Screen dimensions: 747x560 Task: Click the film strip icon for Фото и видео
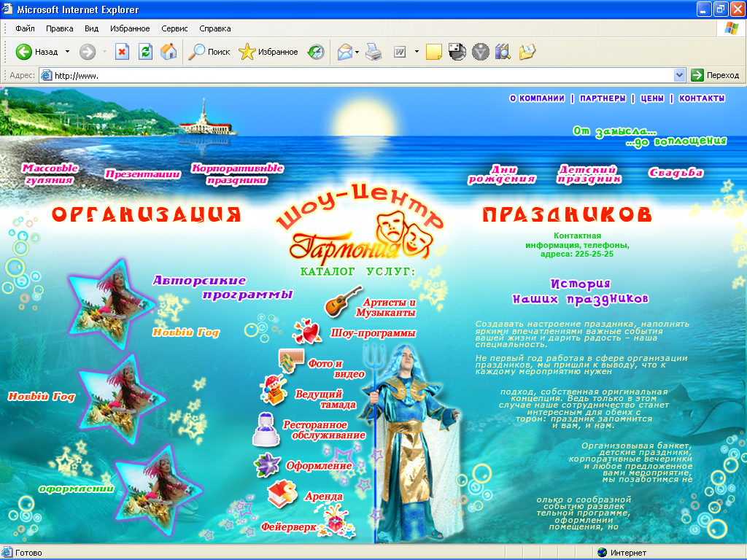click(291, 361)
